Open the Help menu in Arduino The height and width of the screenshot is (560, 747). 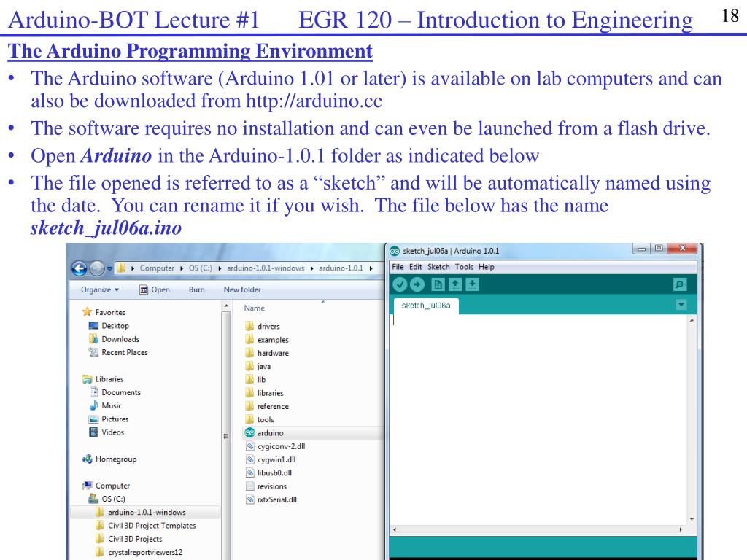pyautogui.click(x=487, y=267)
